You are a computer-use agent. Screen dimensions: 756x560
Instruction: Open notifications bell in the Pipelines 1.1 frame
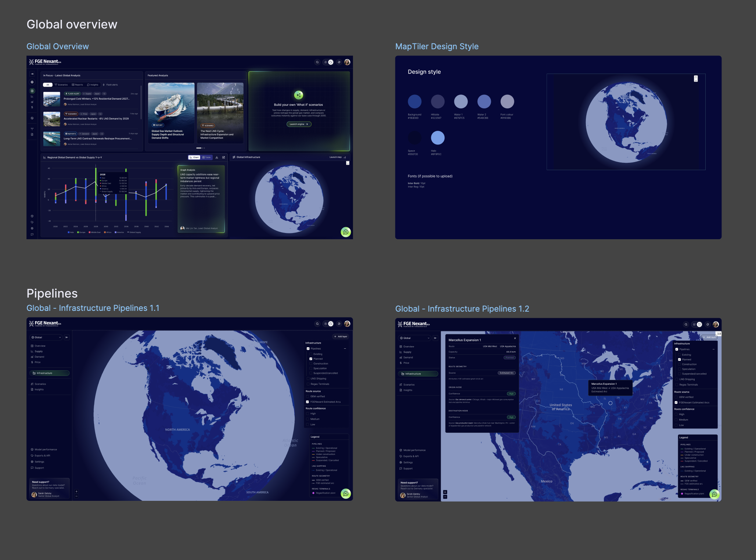click(x=339, y=324)
